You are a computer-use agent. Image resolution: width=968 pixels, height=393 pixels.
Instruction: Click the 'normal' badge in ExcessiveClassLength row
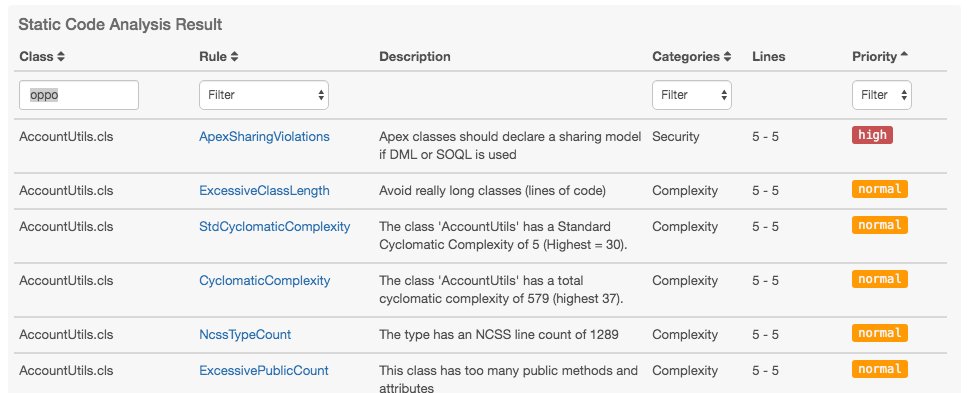(x=880, y=189)
